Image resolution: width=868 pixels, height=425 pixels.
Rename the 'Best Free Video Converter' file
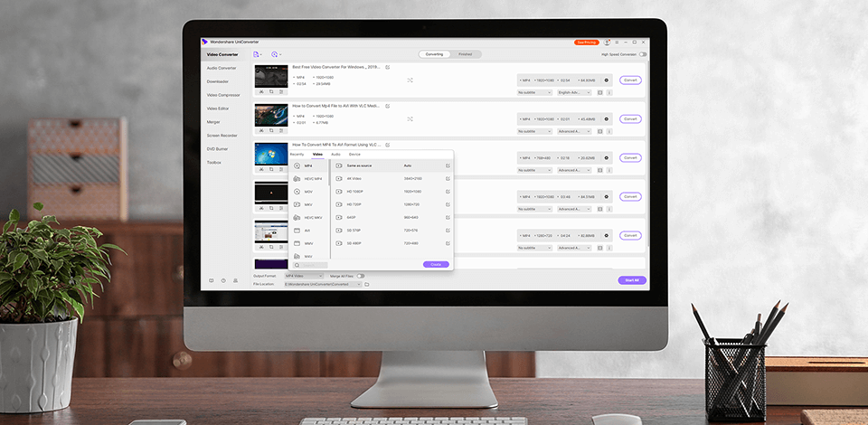[x=388, y=67]
